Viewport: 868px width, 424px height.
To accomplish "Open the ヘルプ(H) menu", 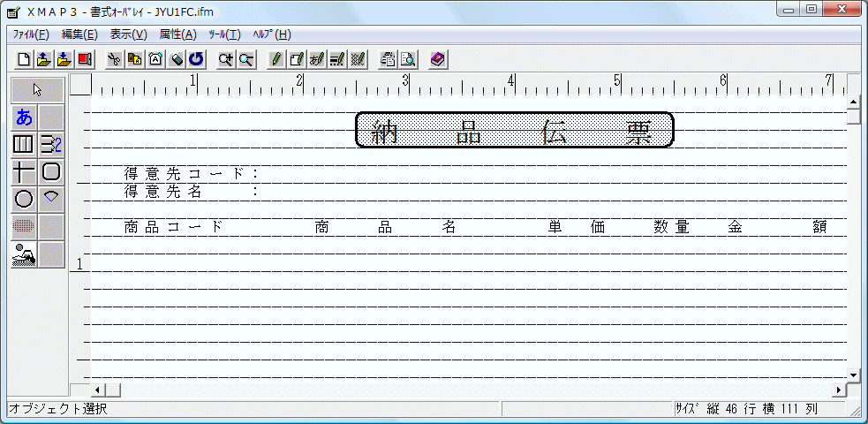I will click(272, 34).
